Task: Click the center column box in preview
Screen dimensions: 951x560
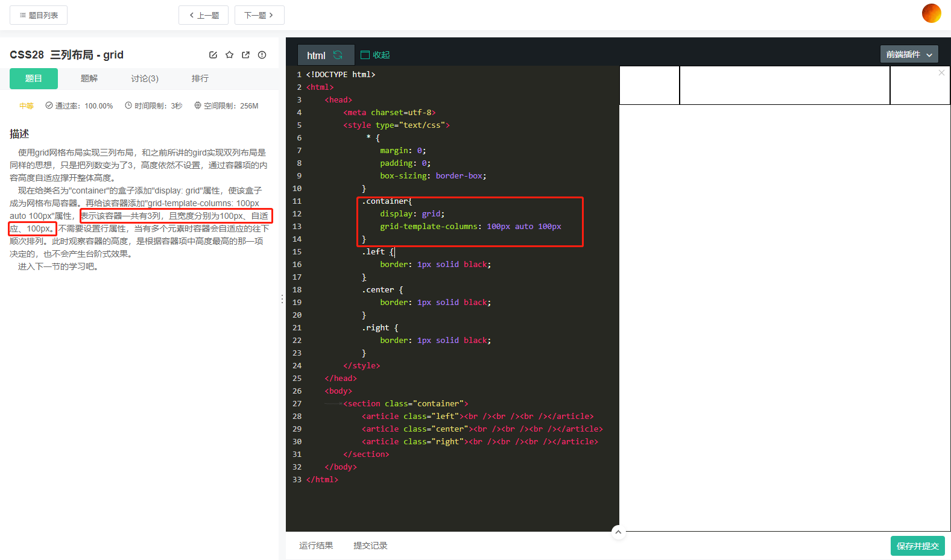Action: 785,85
